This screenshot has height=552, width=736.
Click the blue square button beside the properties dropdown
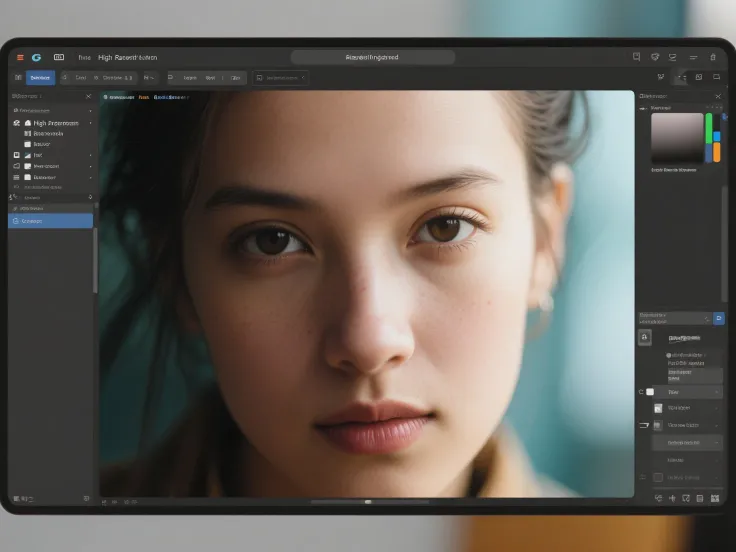coord(719,318)
